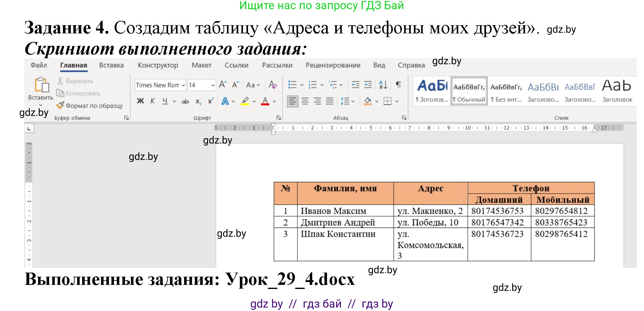Copy selection with the Копировать icon

(60, 93)
